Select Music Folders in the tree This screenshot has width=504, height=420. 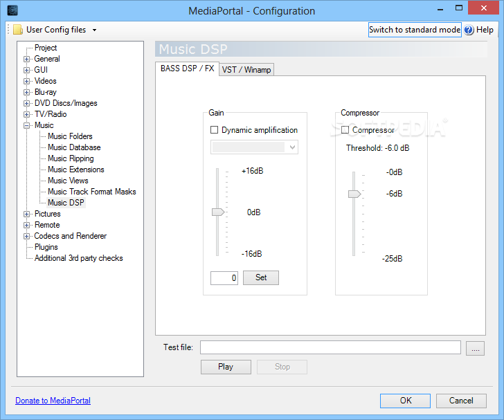[x=70, y=136]
